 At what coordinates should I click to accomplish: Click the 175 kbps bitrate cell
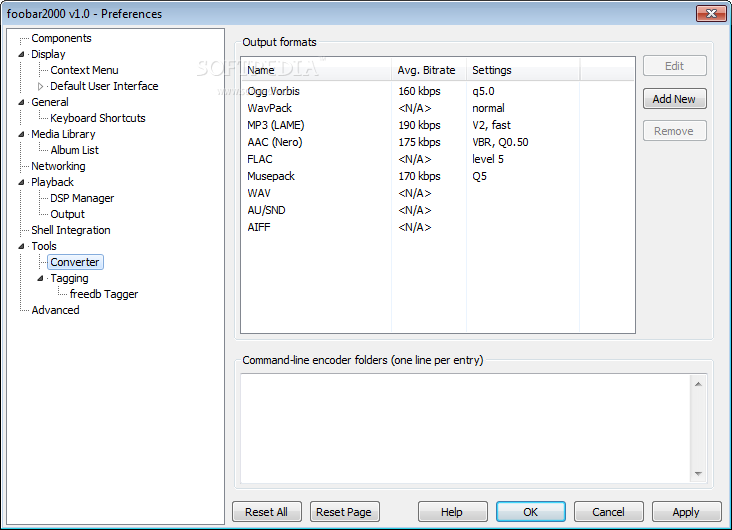click(419, 142)
